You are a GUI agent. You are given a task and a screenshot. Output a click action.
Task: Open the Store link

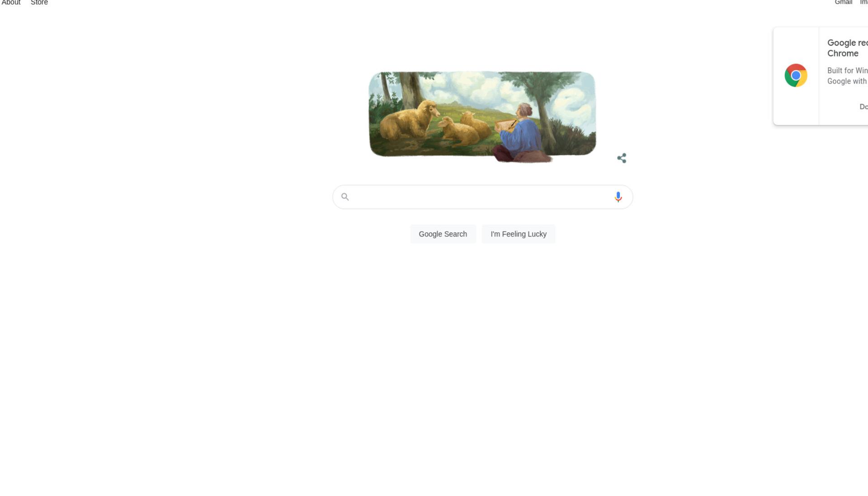click(39, 3)
